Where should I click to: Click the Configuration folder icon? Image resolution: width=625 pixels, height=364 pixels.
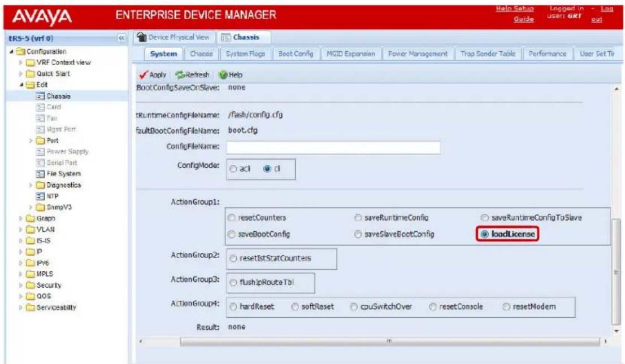[21, 51]
